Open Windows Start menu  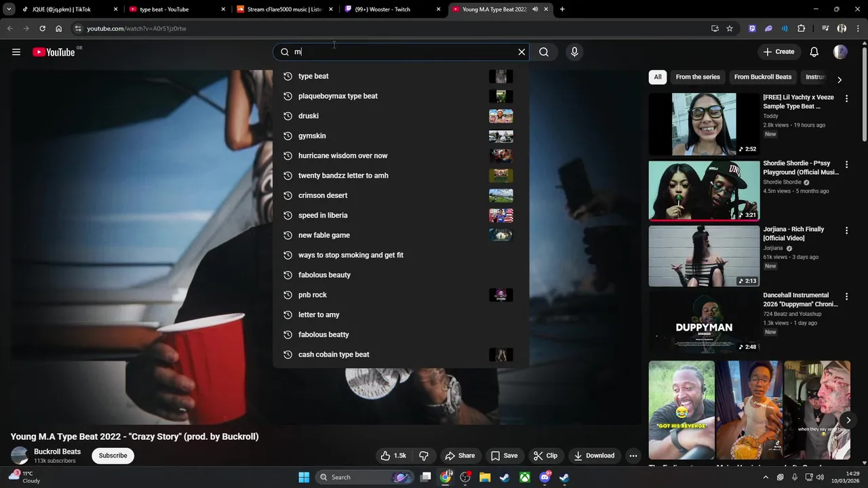(x=304, y=477)
